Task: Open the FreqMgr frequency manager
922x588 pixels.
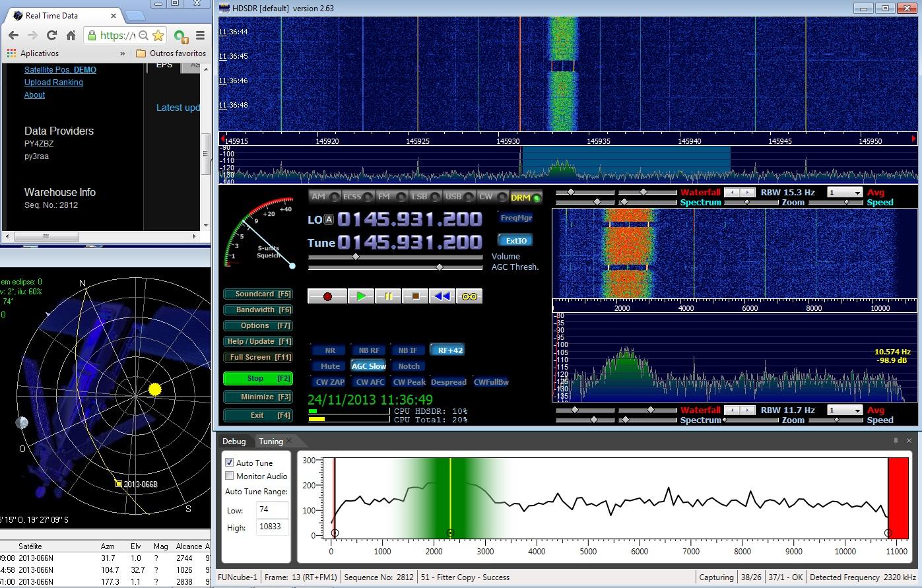Action: click(516, 218)
